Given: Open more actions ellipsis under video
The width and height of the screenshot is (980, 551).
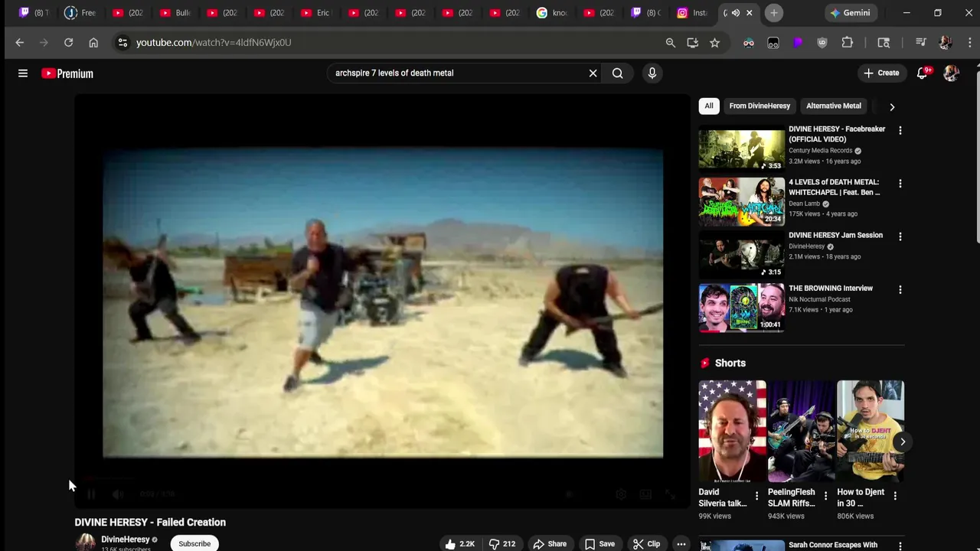Looking at the screenshot, I should (681, 544).
